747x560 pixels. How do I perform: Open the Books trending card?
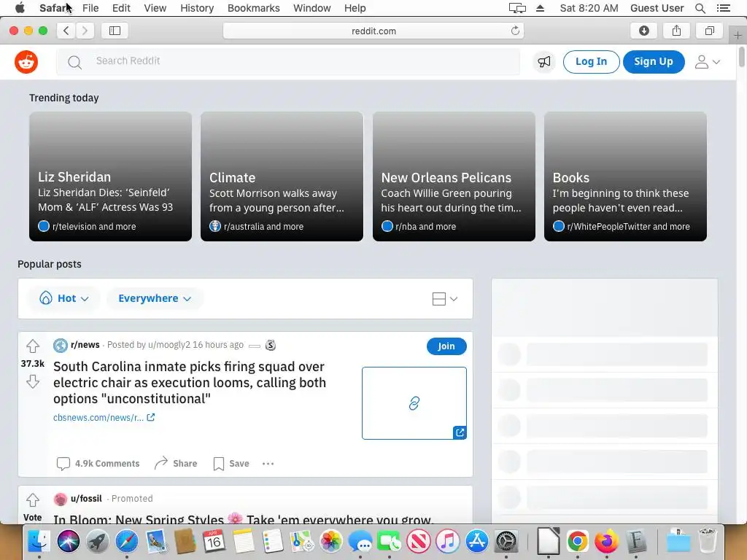(x=625, y=176)
